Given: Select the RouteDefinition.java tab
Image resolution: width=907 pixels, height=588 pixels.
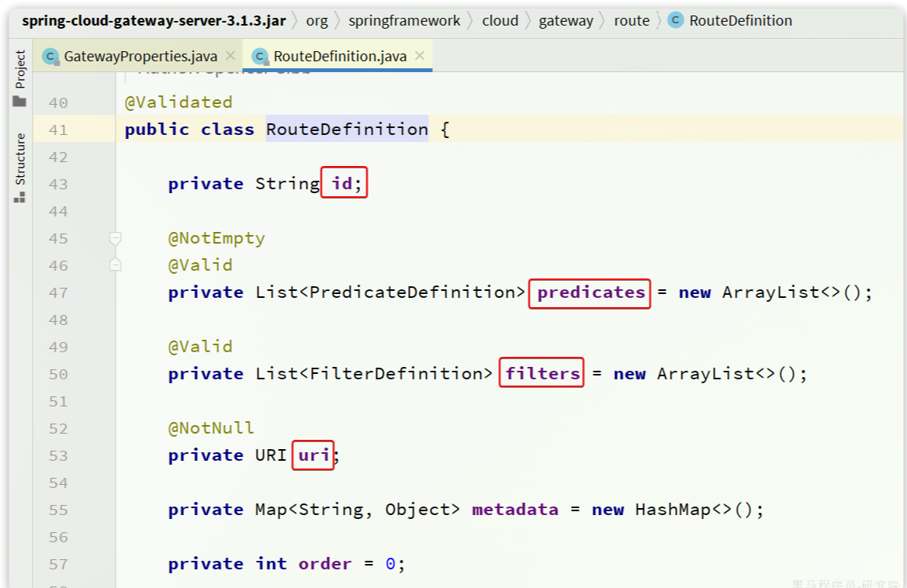Looking at the screenshot, I should tap(339, 56).
